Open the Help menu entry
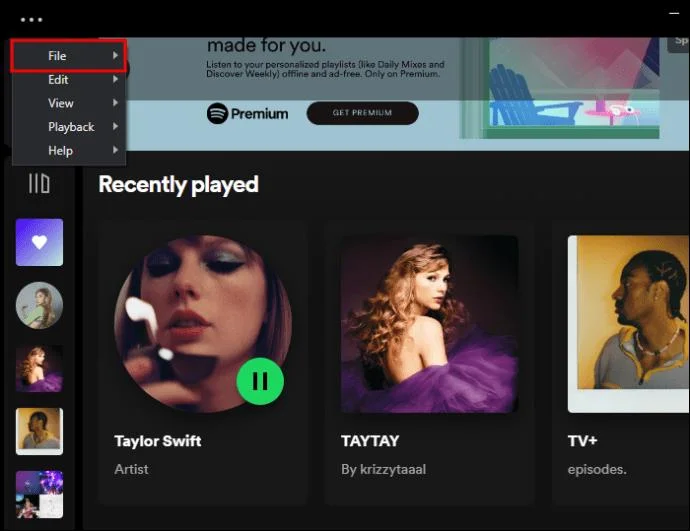The height and width of the screenshot is (531, 690). point(69,151)
